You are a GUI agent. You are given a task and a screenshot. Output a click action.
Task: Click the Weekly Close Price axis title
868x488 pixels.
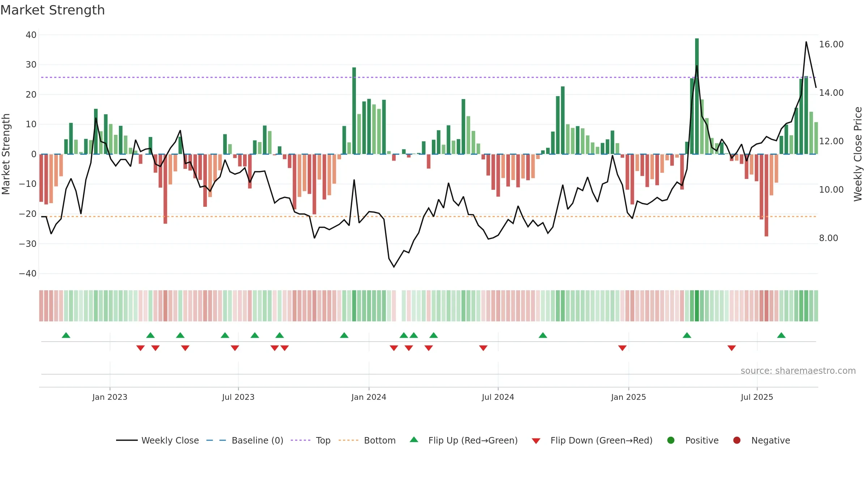[x=858, y=154]
